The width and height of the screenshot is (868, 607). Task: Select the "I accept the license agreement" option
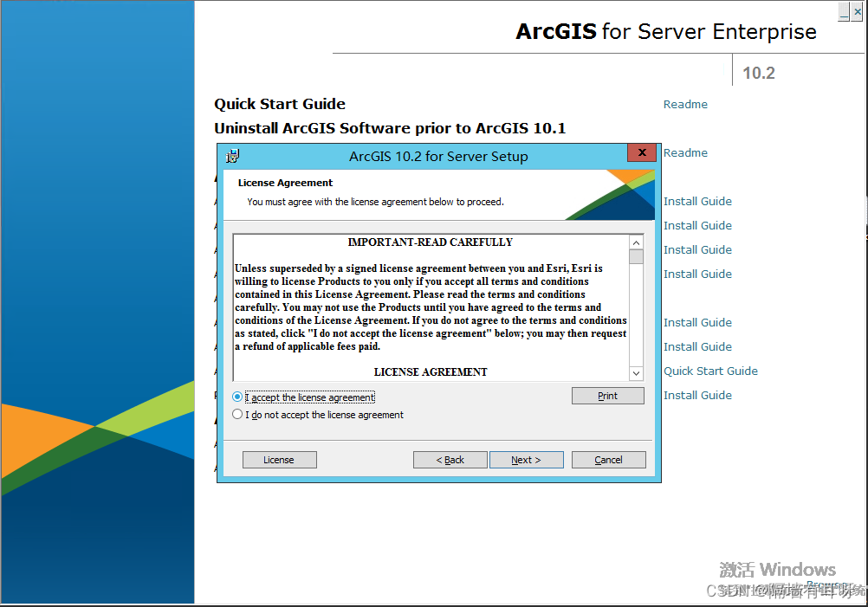pyautogui.click(x=236, y=397)
